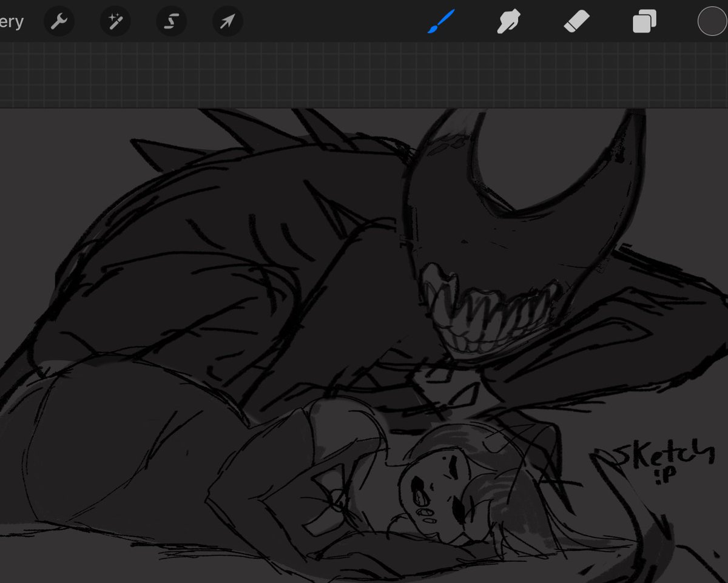Image resolution: width=728 pixels, height=583 pixels.
Task: Select the Eraser tool
Action: 576,22
